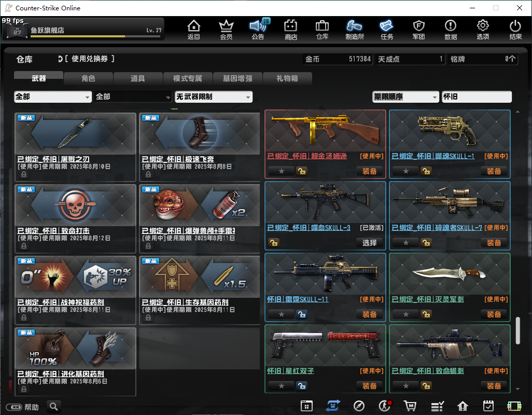Switch to the 基因增强 tab

pos(237,78)
